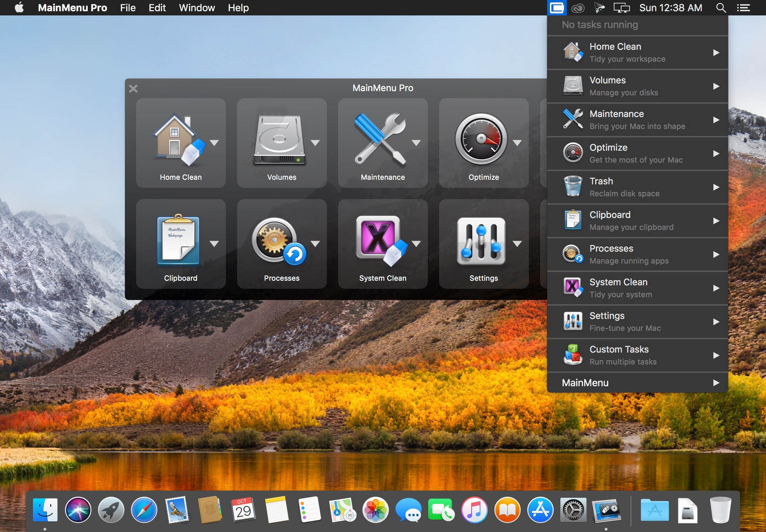The width and height of the screenshot is (766, 532).
Task: Expand the Home Clean tile dropdown arrow
Action: 214,143
